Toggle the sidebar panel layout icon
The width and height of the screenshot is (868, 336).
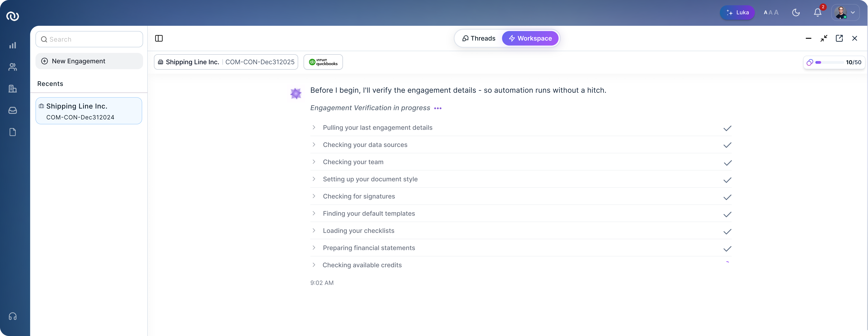tap(159, 38)
